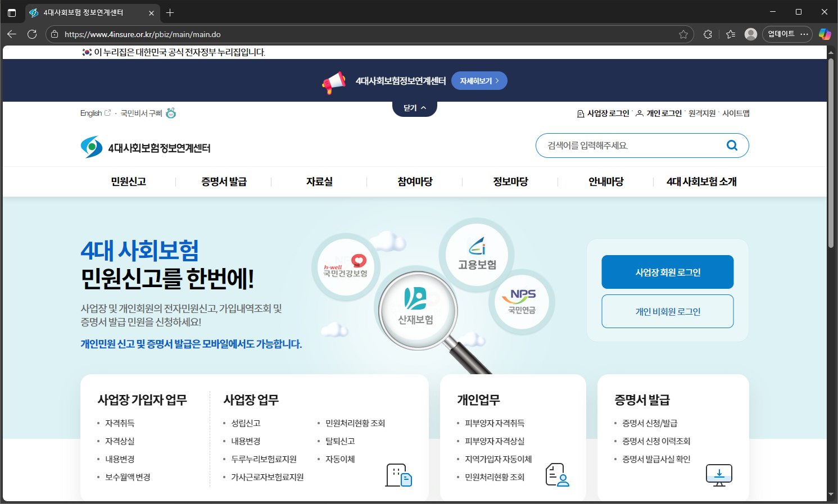Click the 사업장 회원 로그인 button
838x504 pixels.
coord(667,272)
